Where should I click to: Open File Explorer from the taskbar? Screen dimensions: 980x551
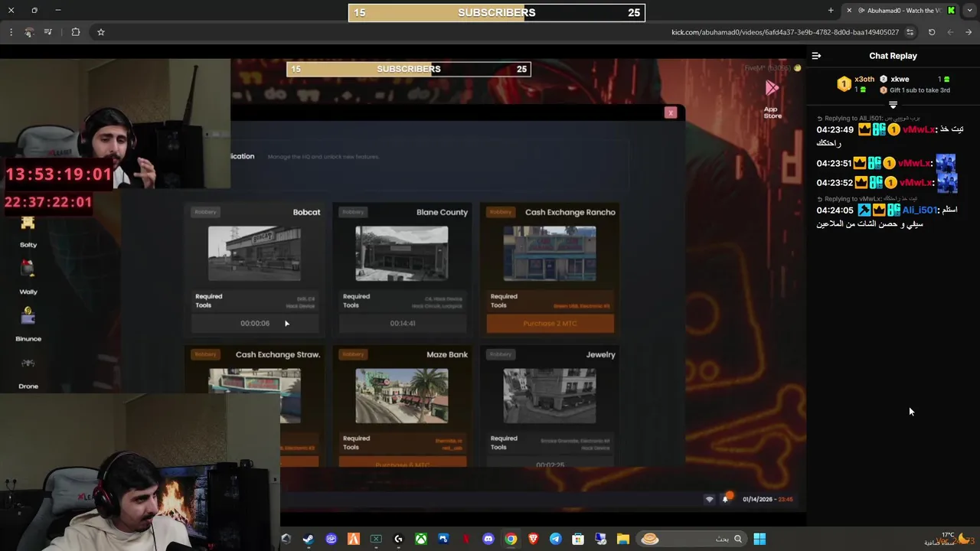click(623, 539)
